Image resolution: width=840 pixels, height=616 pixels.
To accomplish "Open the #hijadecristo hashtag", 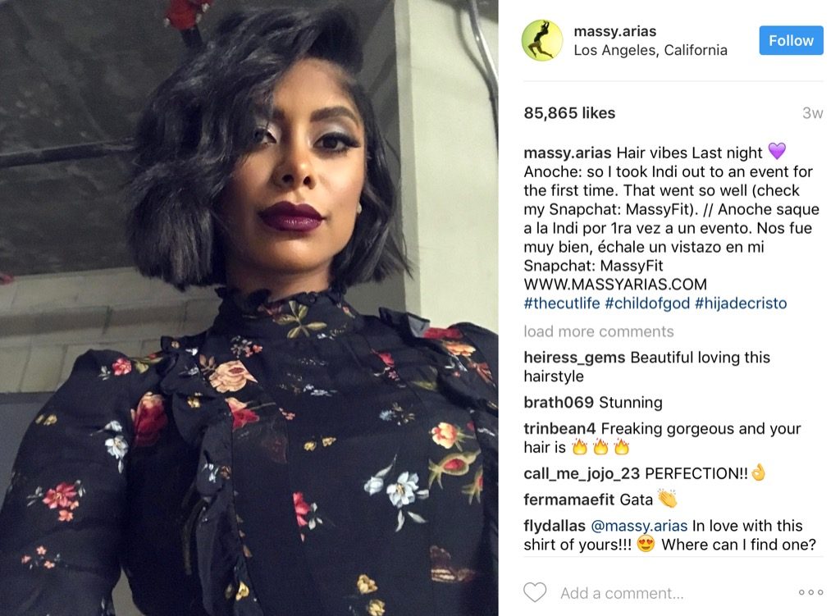I will 741,303.
